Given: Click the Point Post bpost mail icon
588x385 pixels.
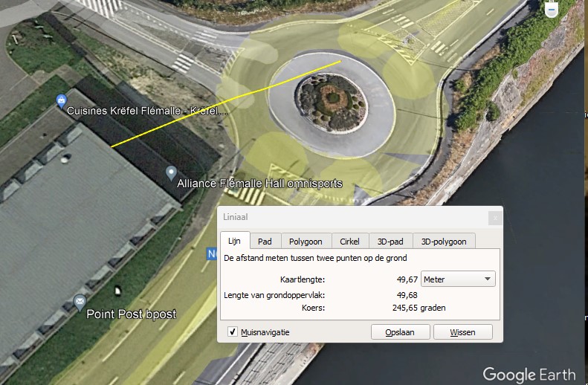Looking at the screenshot, I should point(80,302).
